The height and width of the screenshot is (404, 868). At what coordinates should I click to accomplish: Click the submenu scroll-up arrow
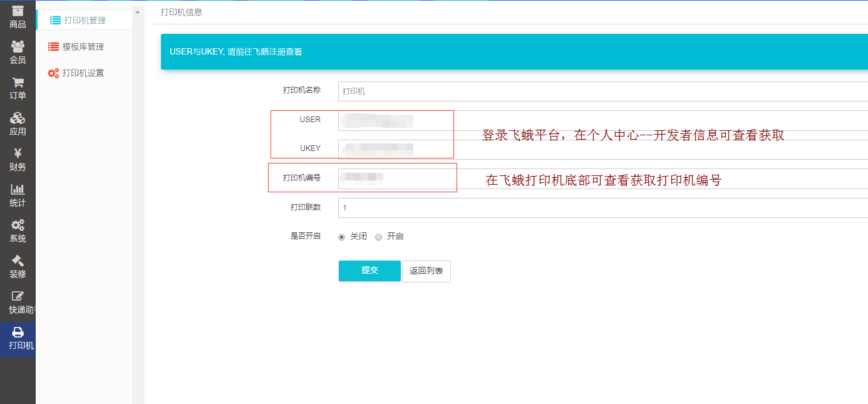138,12
